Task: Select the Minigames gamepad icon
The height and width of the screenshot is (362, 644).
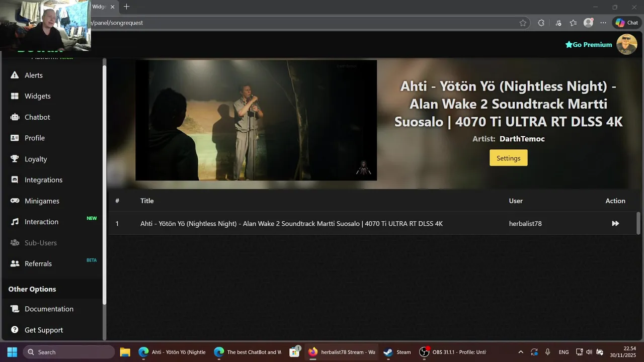Action: (x=15, y=201)
